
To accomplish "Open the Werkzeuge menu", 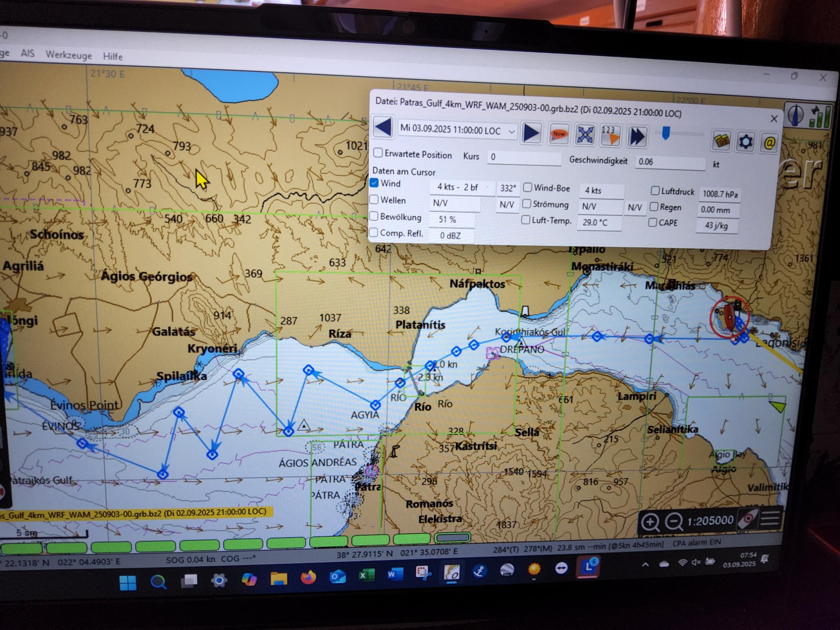I will tap(68, 55).
